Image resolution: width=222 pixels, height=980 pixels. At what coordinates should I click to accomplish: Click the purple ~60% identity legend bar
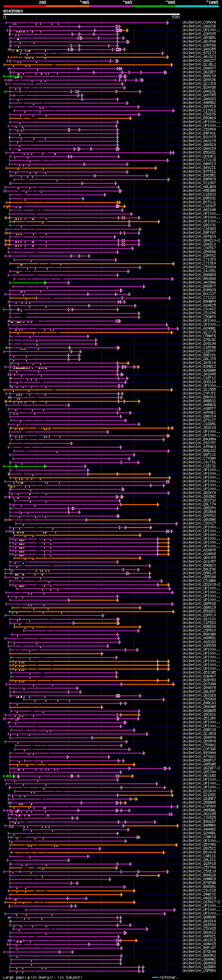point(111,7)
